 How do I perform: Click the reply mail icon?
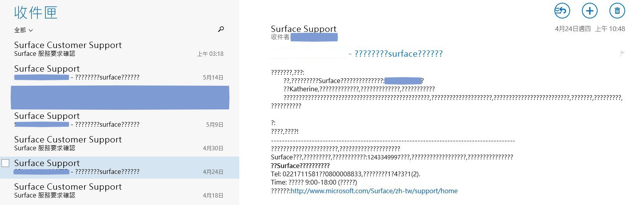562,11
